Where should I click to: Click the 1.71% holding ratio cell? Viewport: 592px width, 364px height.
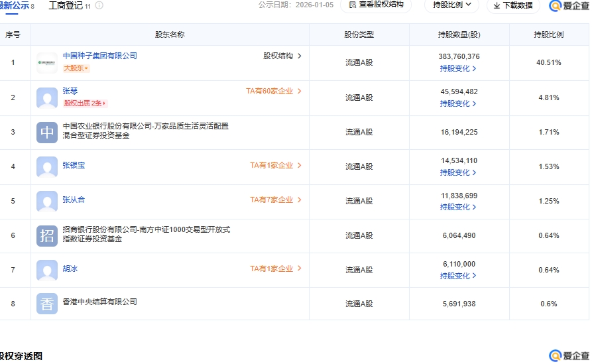[x=549, y=132]
